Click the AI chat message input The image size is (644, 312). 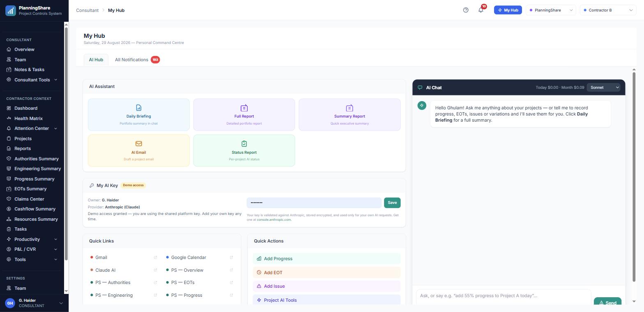504,296
